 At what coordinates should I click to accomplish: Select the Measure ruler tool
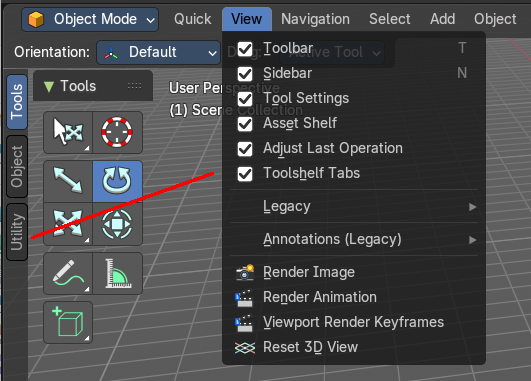point(117,273)
